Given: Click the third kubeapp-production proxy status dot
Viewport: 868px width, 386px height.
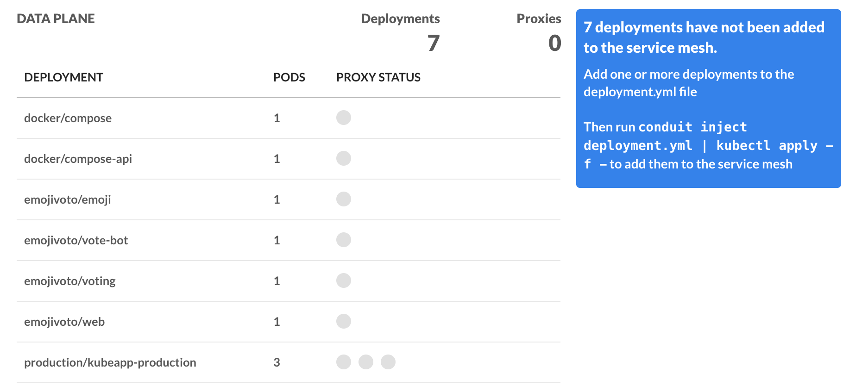Looking at the screenshot, I should (388, 362).
